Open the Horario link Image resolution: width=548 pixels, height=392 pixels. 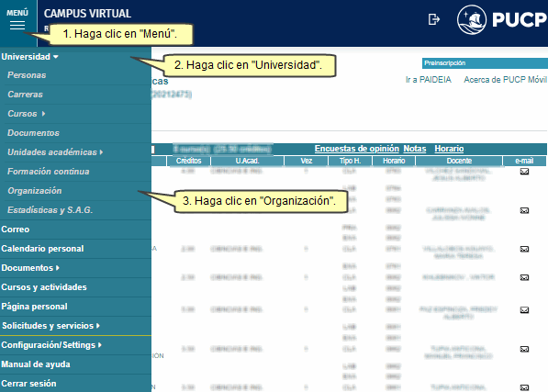[x=449, y=149]
